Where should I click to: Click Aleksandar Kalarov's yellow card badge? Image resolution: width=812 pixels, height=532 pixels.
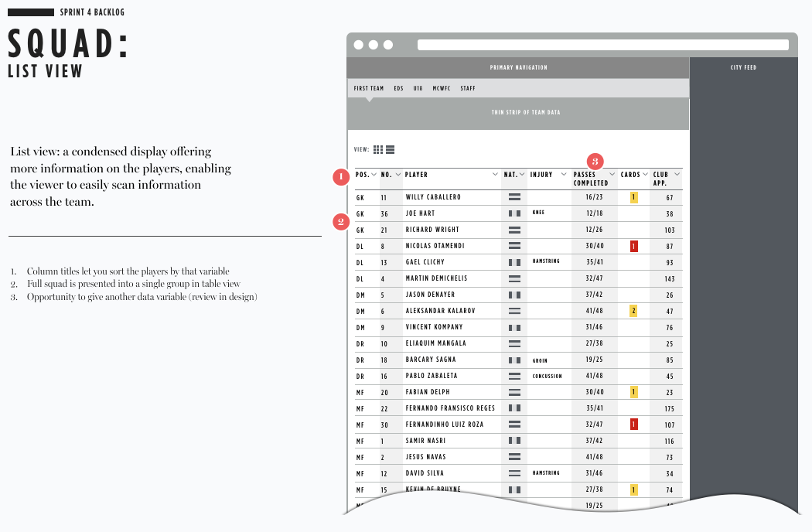pos(633,311)
